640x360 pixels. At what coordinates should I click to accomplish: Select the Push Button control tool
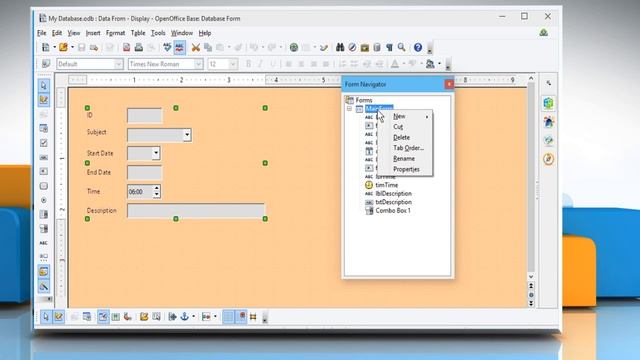coord(44,186)
